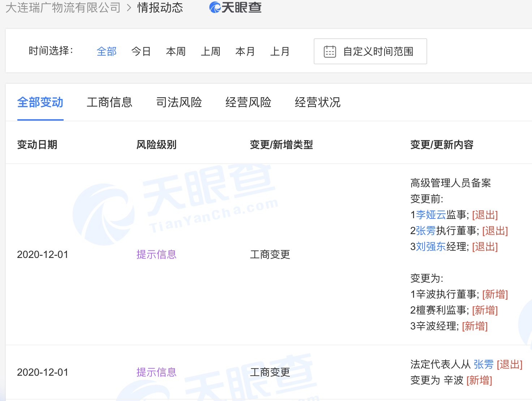
Task: Open the 李娅云 person link
Action: (x=431, y=215)
